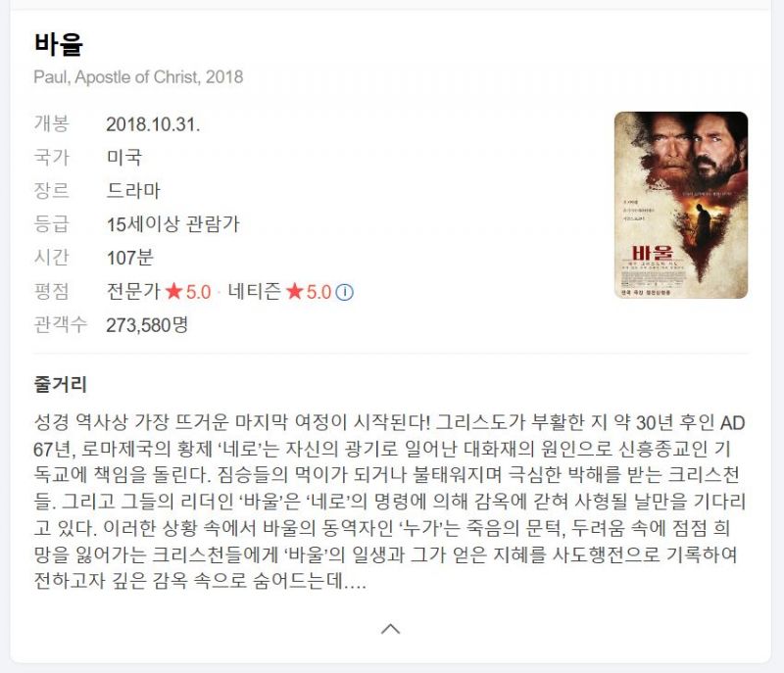Click the 줄거리 synopsis heading

click(x=61, y=384)
